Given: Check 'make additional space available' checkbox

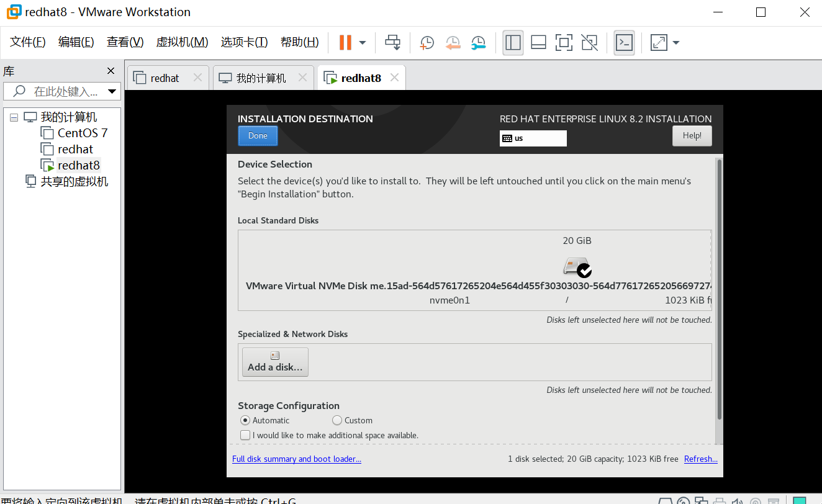Looking at the screenshot, I should pos(245,435).
